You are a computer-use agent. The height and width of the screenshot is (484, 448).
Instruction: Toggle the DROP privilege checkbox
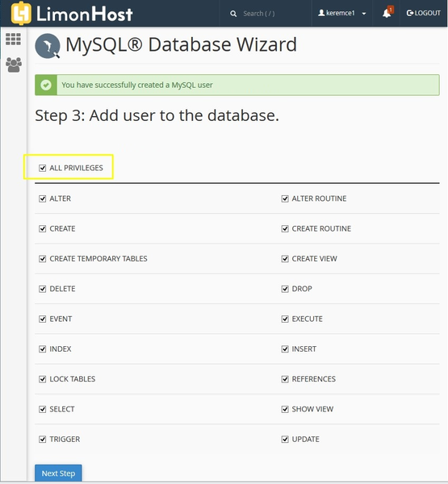285,289
